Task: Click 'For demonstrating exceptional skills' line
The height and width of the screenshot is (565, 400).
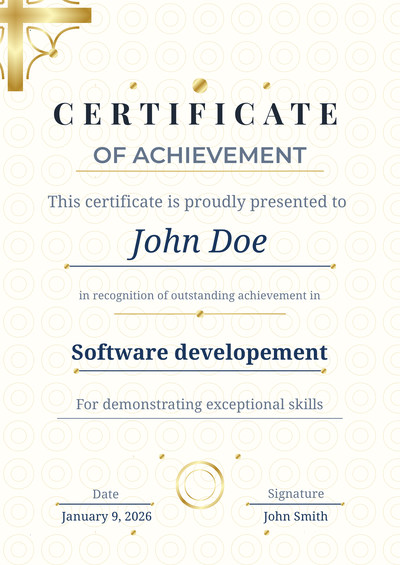Action: point(200,404)
